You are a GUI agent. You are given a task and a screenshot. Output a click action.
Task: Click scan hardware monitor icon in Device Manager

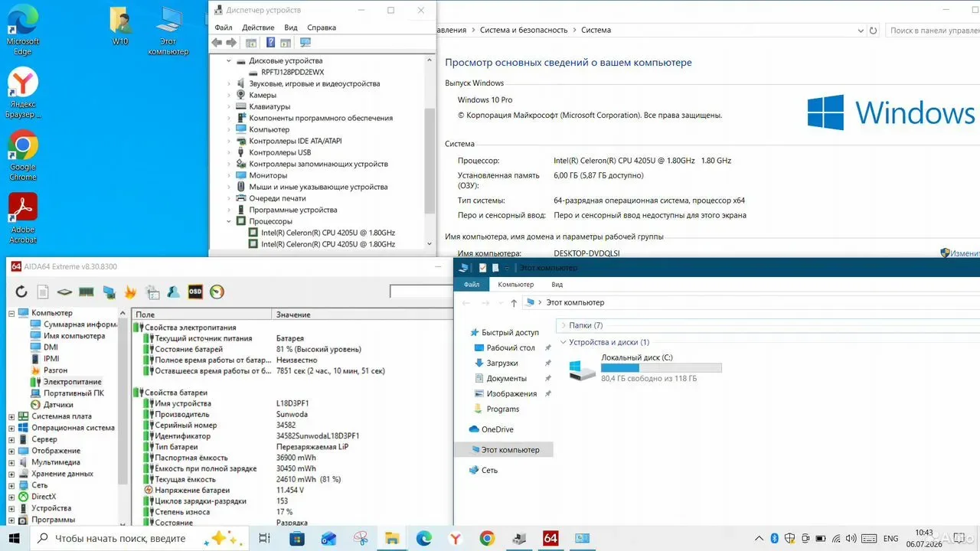[x=305, y=43]
